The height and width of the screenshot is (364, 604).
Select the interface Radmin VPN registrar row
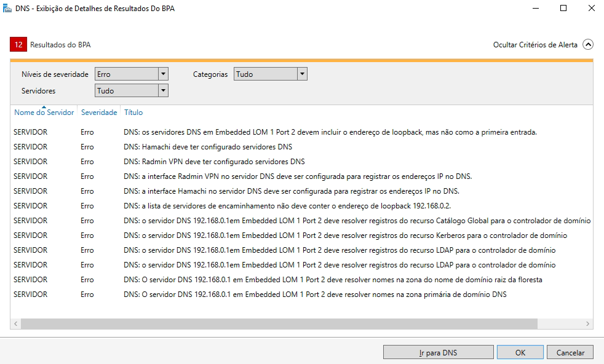pos(302,176)
